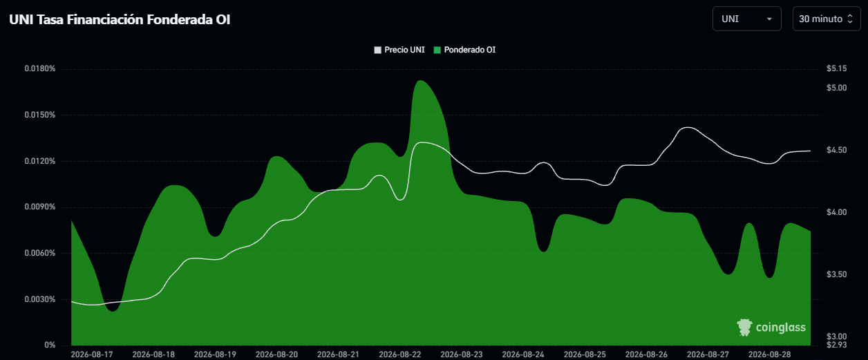Viewport: 868px width, 360px height.
Task: Toggle the Ponderado OI legend series
Action: pos(464,50)
